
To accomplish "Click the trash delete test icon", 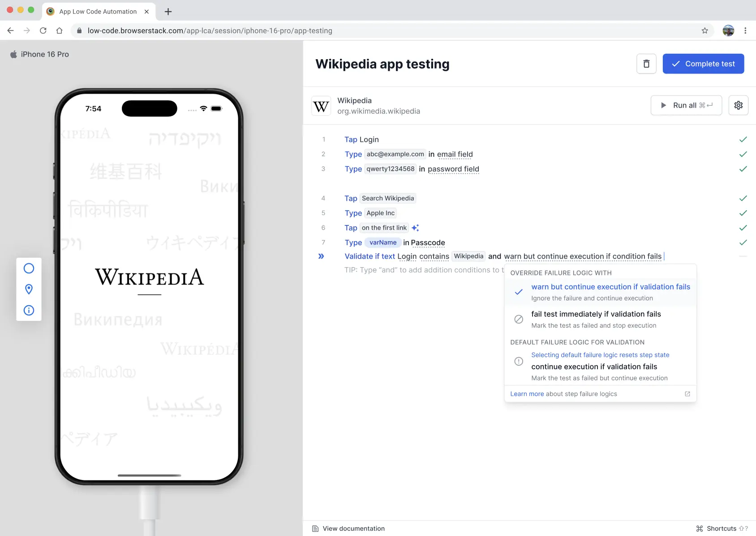I will click(646, 64).
